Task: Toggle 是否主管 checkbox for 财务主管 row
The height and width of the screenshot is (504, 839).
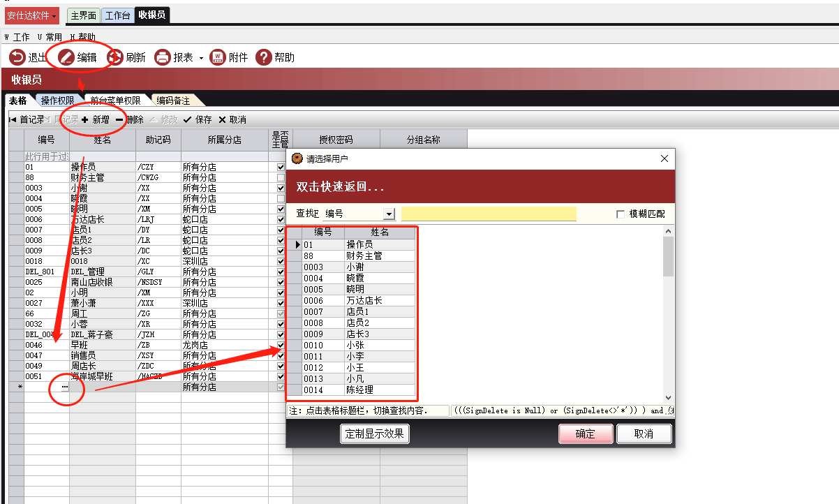Action: click(x=281, y=178)
